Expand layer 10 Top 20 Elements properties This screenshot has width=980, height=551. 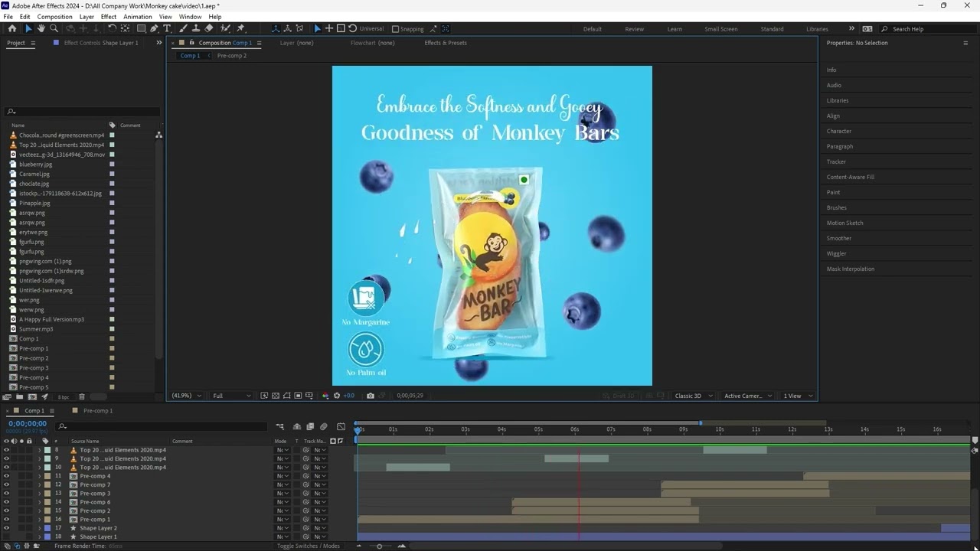[39, 468]
